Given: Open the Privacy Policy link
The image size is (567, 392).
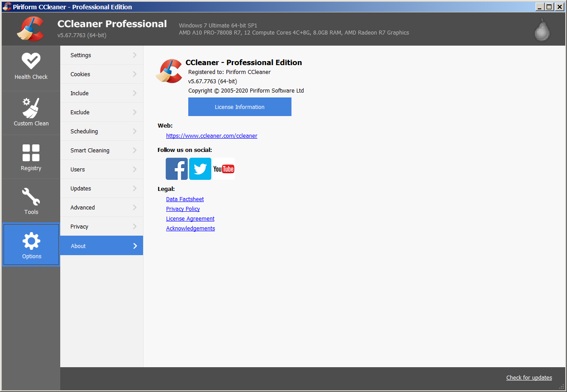Looking at the screenshot, I should point(183,209).
